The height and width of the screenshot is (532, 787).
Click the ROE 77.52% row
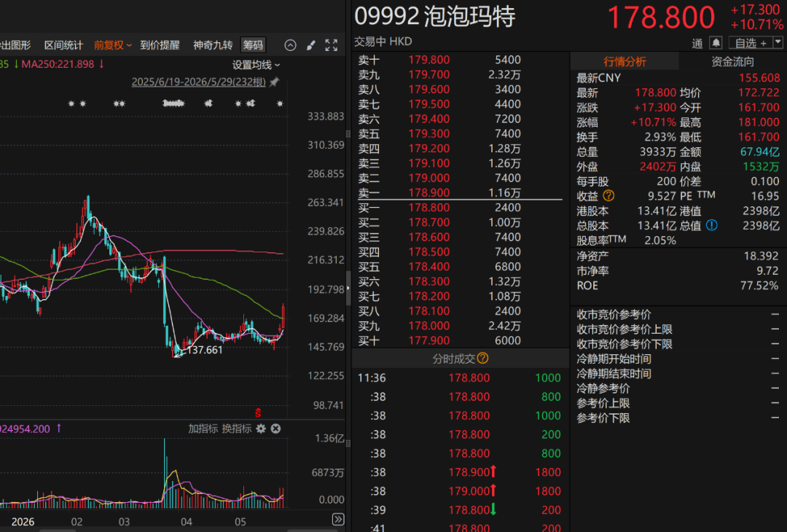[678, 286]
